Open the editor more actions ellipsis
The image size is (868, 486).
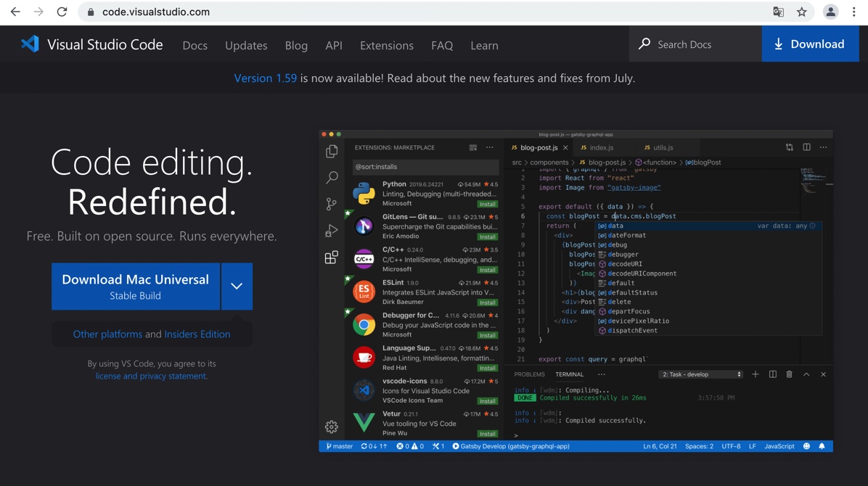click(824, 147)
